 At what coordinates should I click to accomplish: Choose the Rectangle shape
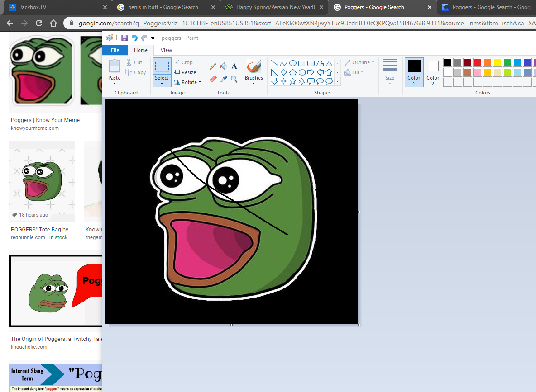click(302, 63)
